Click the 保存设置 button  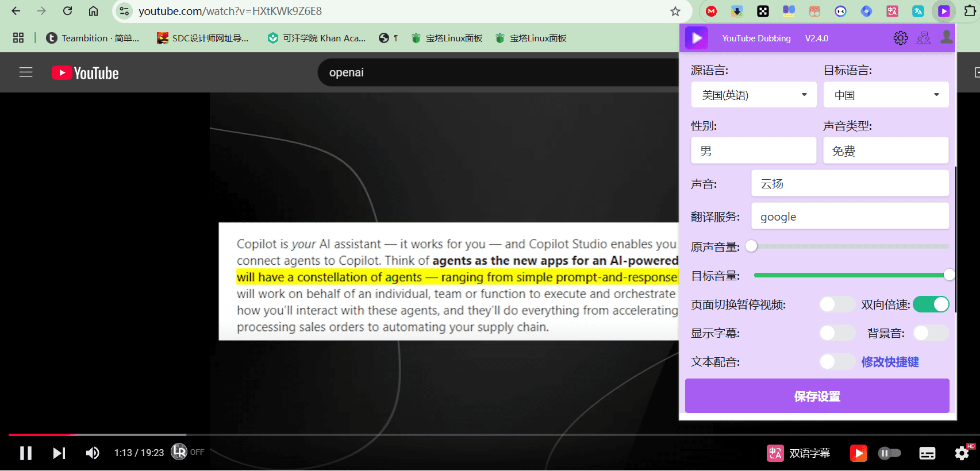817,396
